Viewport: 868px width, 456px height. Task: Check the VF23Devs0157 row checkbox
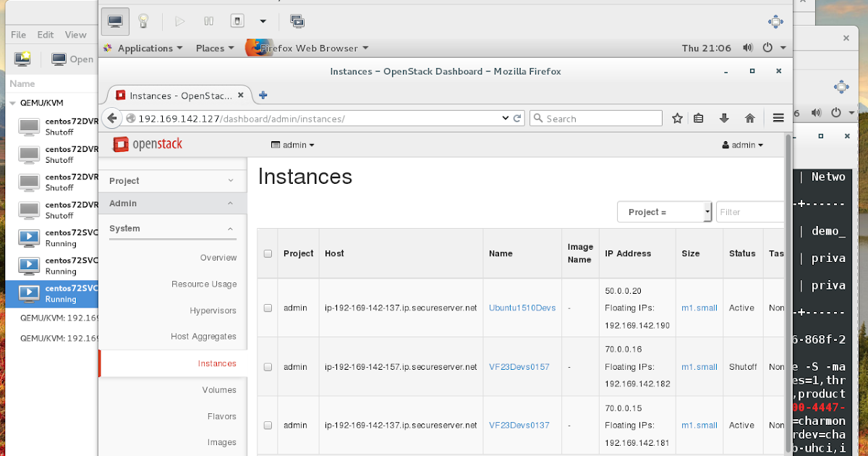pos(268,367)
